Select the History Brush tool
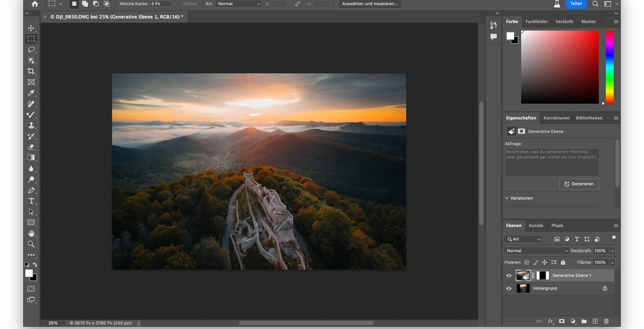 tap(31, 136)
